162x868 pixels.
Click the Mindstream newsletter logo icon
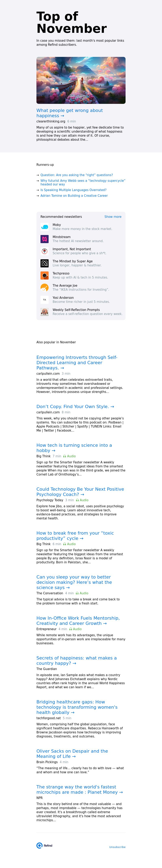click(45, 239)
